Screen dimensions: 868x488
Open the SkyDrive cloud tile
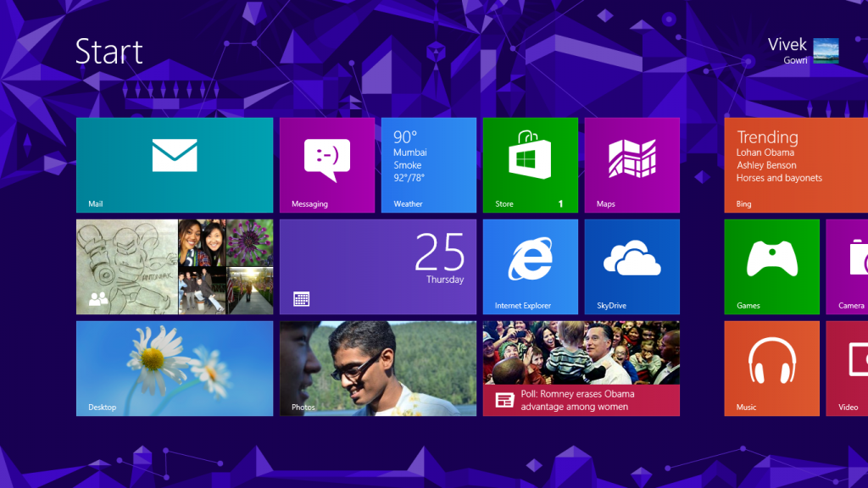(632, 267)
